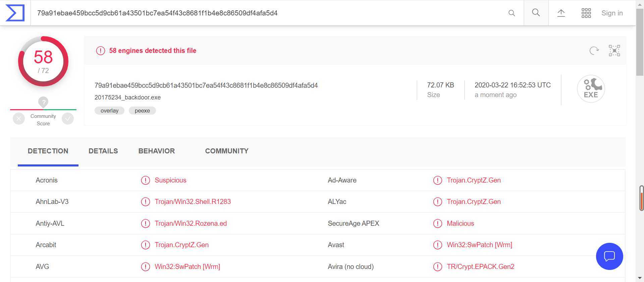This screenshot has height=282, width=644.
Task: Click the 'Trojan/Win32.Rozena.ed' result
Action: point(191,223)
